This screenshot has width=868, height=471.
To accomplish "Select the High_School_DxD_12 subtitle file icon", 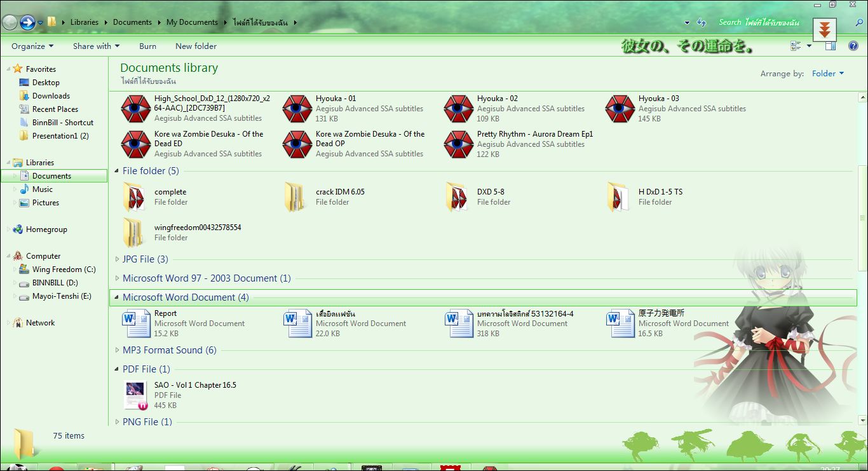I will [x=136, y=109].
